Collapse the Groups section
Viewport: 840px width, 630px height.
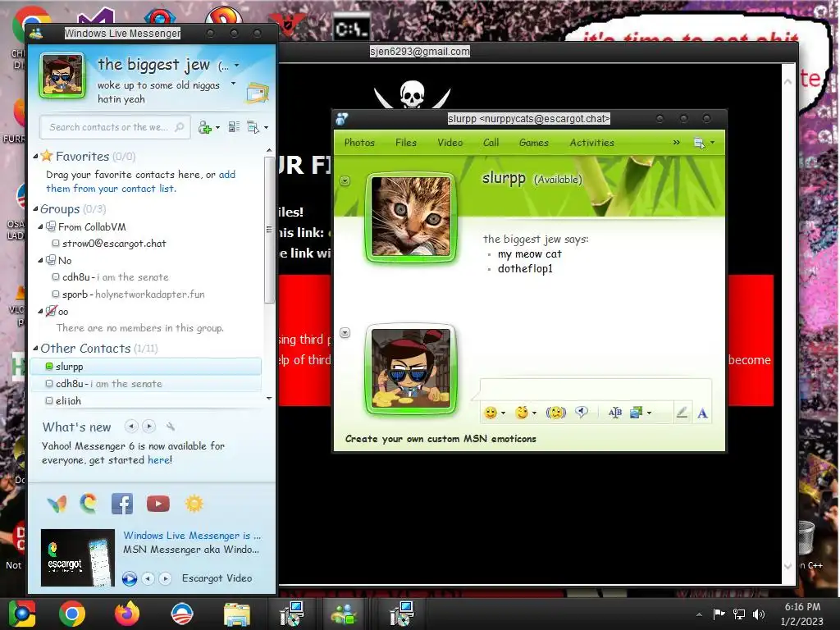point(35,209)
